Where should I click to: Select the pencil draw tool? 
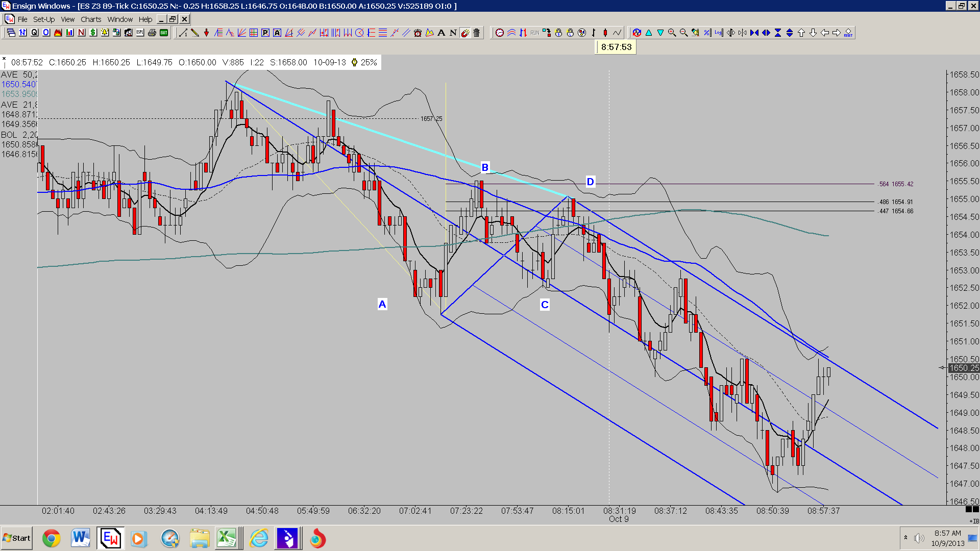[x=195, y=33]
